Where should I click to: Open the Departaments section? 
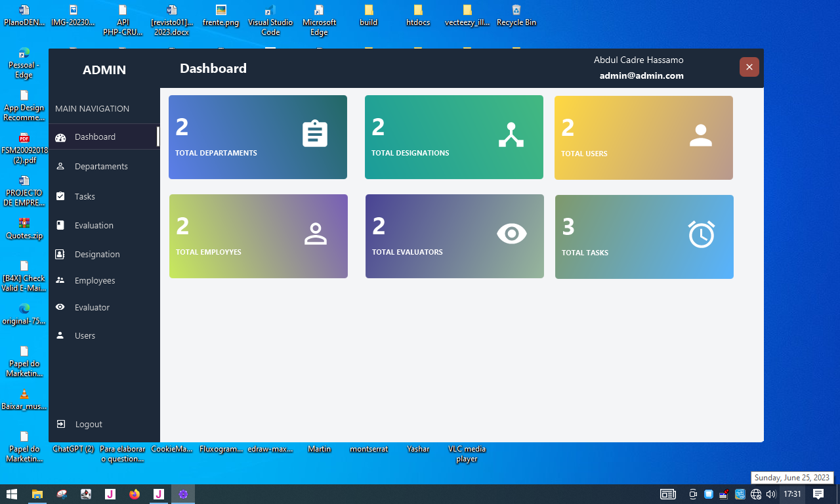[x=101, y=166]
